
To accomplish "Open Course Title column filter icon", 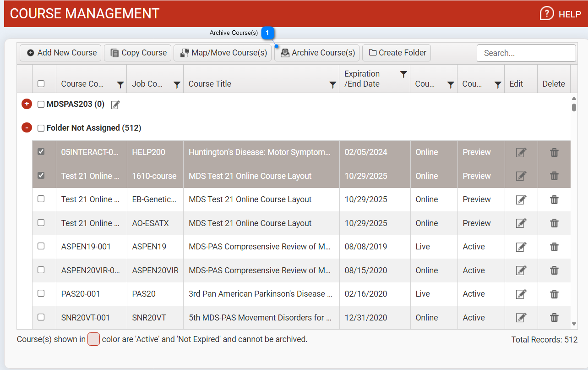I will (333, 84).
